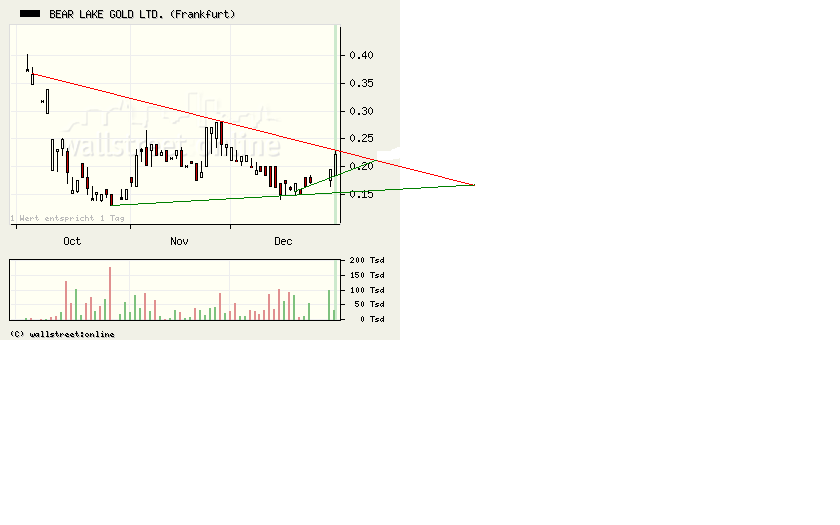Click the 50 Tsd volume axis label

[369, 304]
